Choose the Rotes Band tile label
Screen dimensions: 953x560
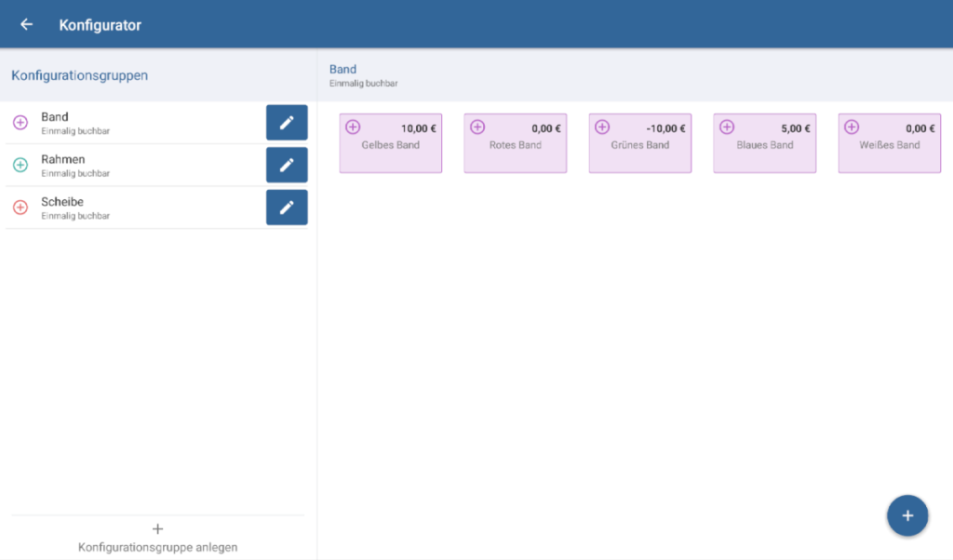coord(516,145)
